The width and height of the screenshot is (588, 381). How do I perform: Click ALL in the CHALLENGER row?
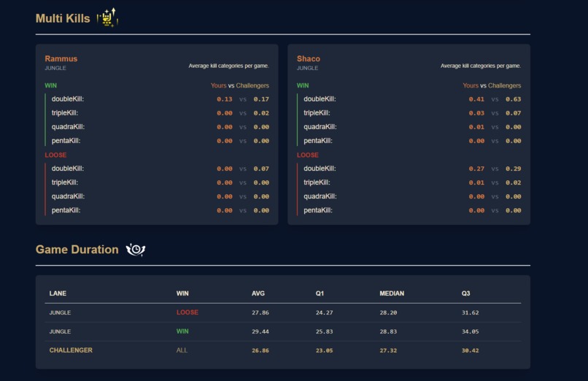pyautogui.click(x=182, y=350)
